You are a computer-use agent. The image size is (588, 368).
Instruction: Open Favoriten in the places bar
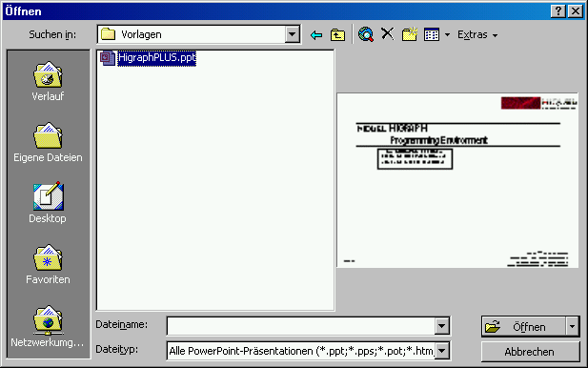pyautogui.click(x=48, y=264)
